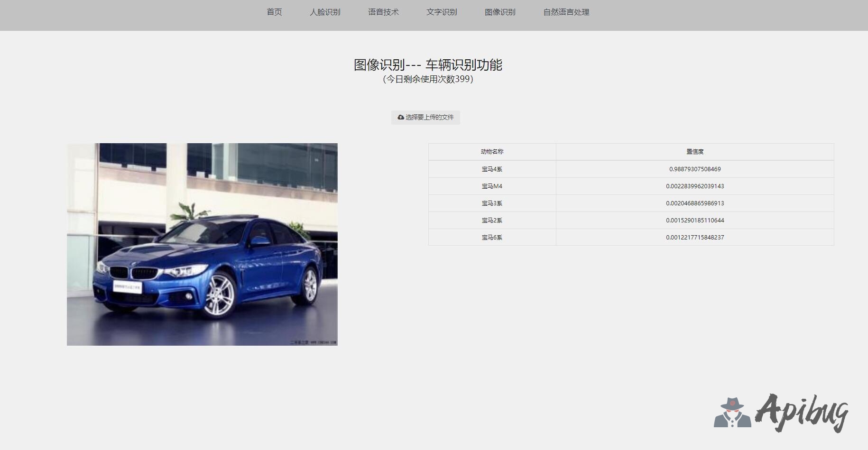
Task: Click the 宝马2系 table entry
Action: pos(492,220)
